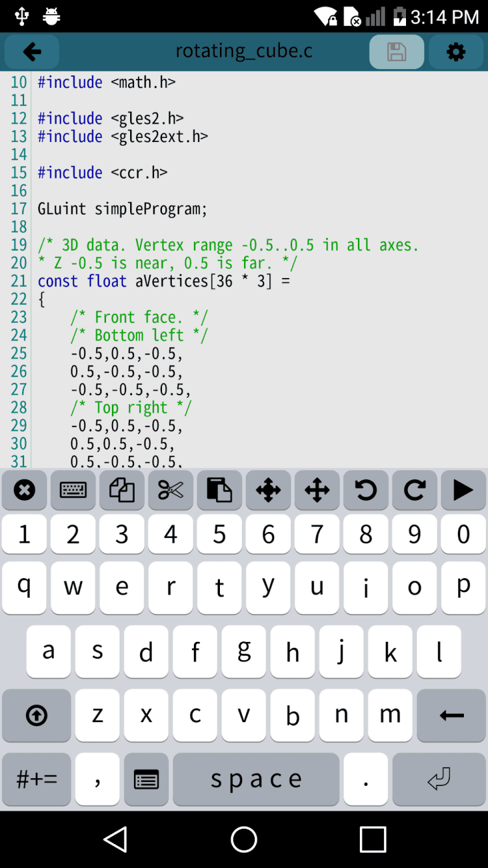Select line number 22
The width and height of the screenshot is (488, 868).
coord(19,300)
